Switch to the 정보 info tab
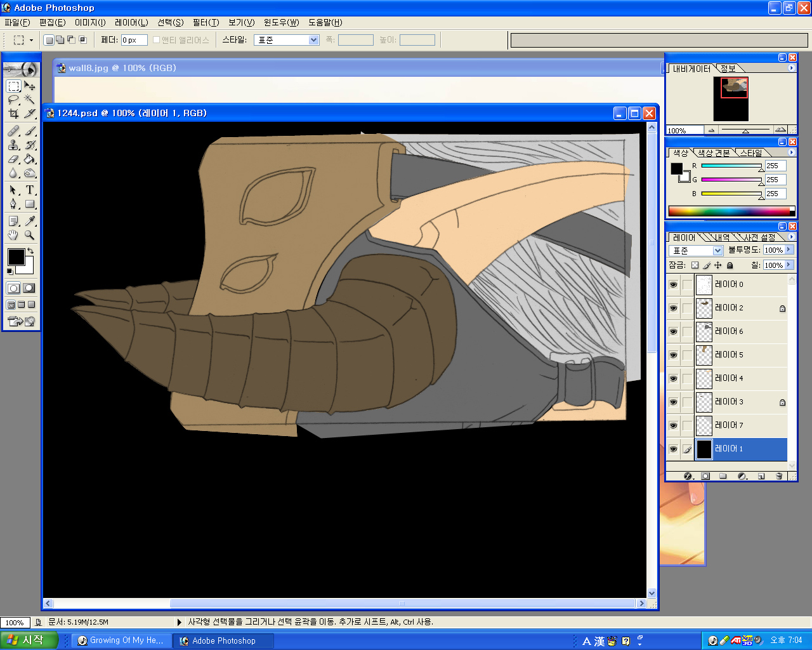812x650 pixels. point(728,69)
